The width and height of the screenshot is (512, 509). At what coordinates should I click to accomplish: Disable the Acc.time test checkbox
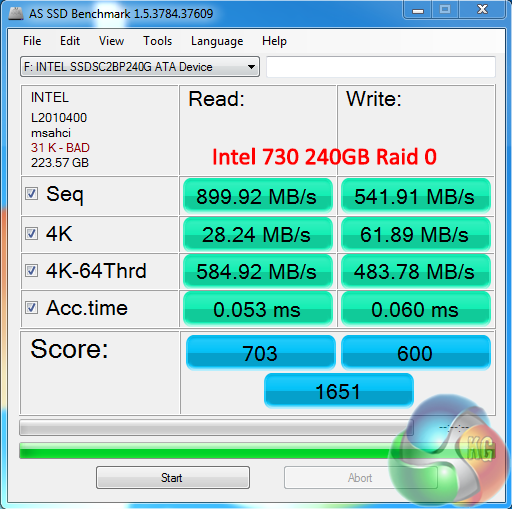[x=32, y=307]
